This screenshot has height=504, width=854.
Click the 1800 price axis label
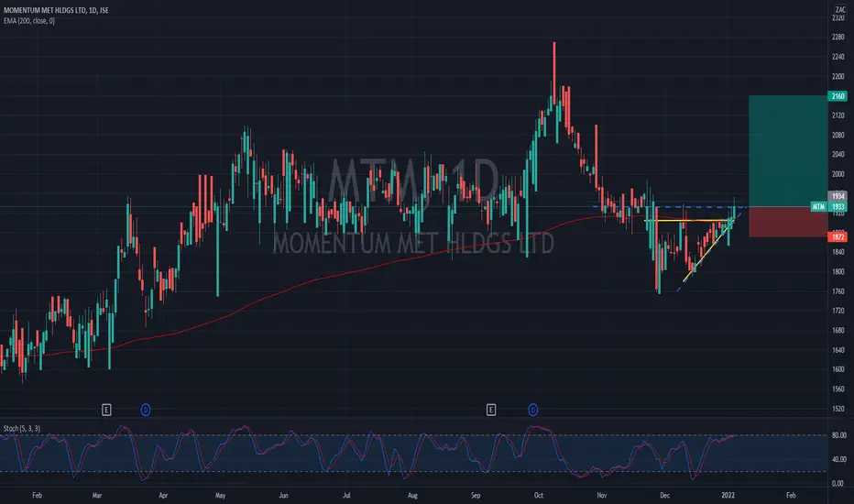coord(838,272)
